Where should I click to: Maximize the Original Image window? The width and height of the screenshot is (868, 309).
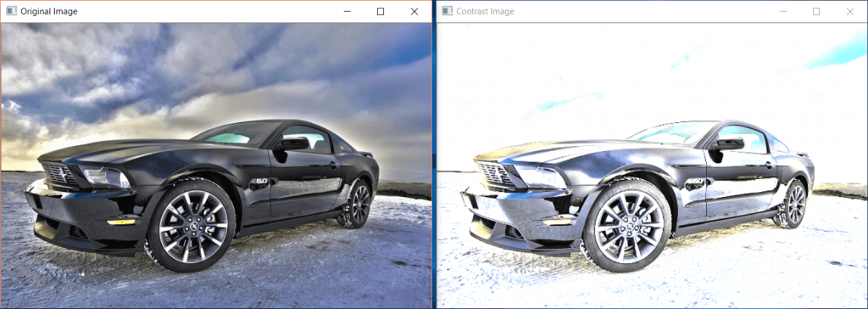coord(381,11)
